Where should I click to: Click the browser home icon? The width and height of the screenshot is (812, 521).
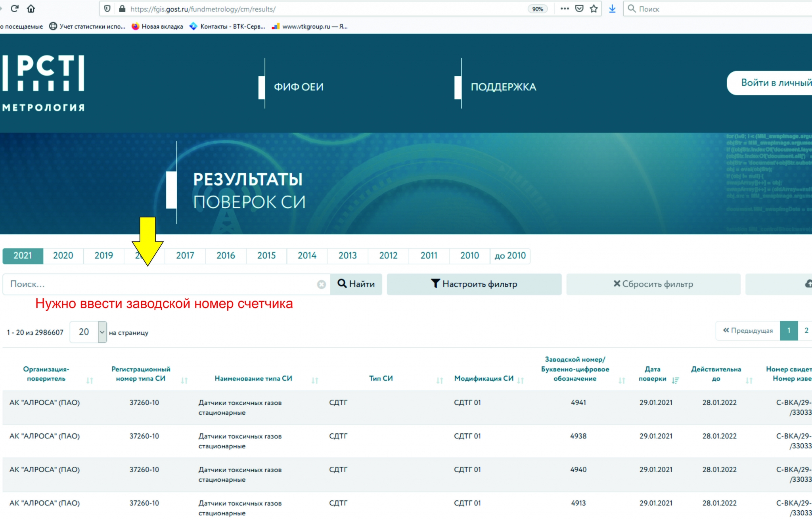tap(31, 9)
